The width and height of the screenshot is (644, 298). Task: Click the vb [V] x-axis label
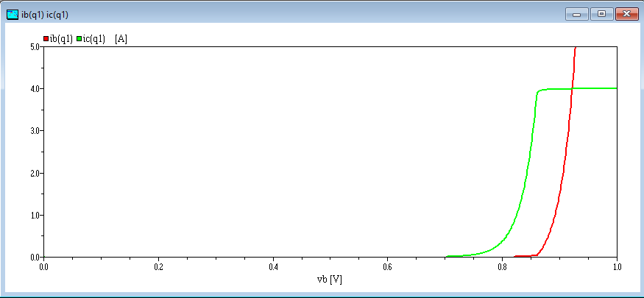coord(330,280)
